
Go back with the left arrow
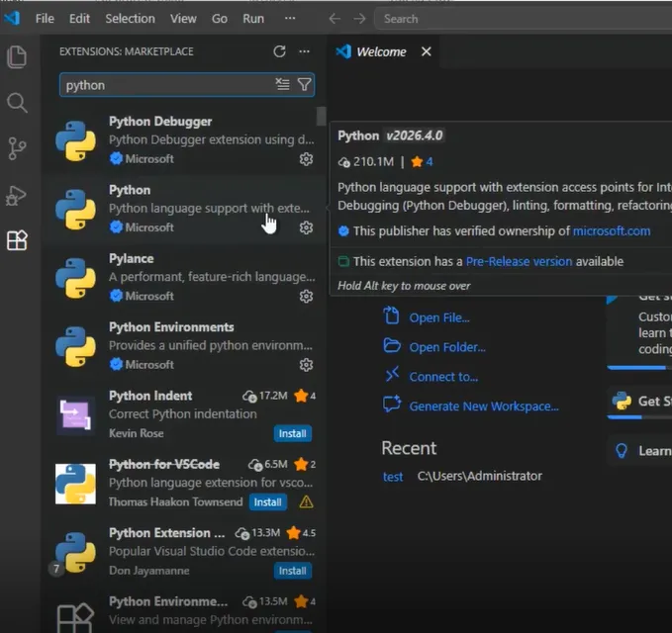[x=335, y=19]
